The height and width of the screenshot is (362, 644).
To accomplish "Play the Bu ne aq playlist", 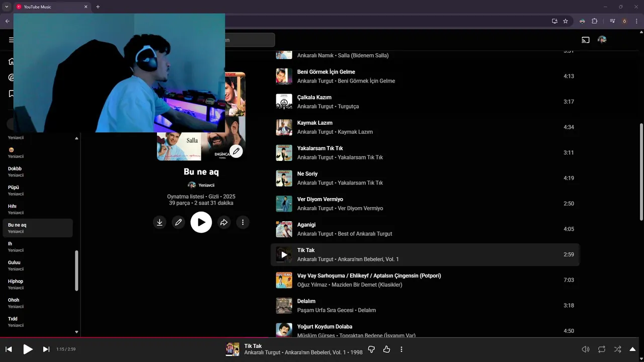I will click(x=201, y=222).
